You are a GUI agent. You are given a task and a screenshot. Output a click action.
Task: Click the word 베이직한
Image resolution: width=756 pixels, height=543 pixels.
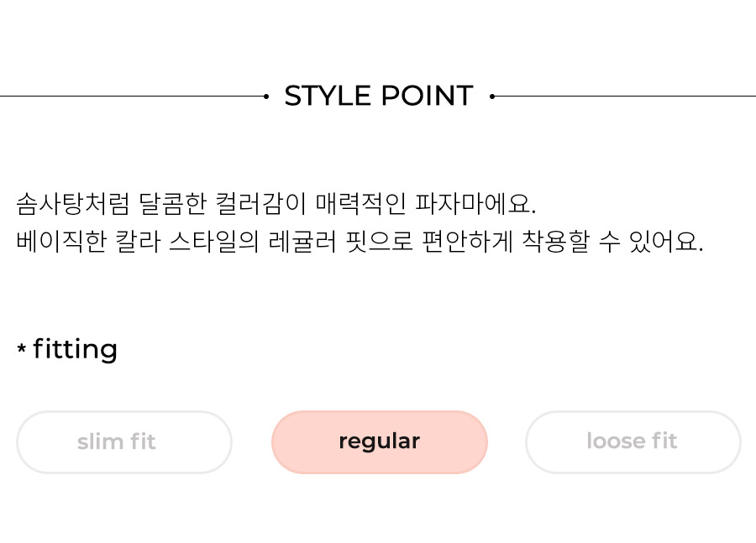[x=61, y=242]
